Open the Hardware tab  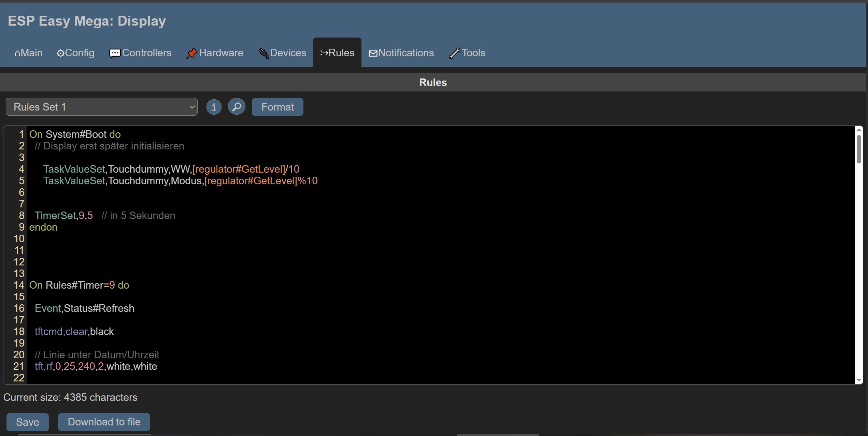tap(215, 53)
